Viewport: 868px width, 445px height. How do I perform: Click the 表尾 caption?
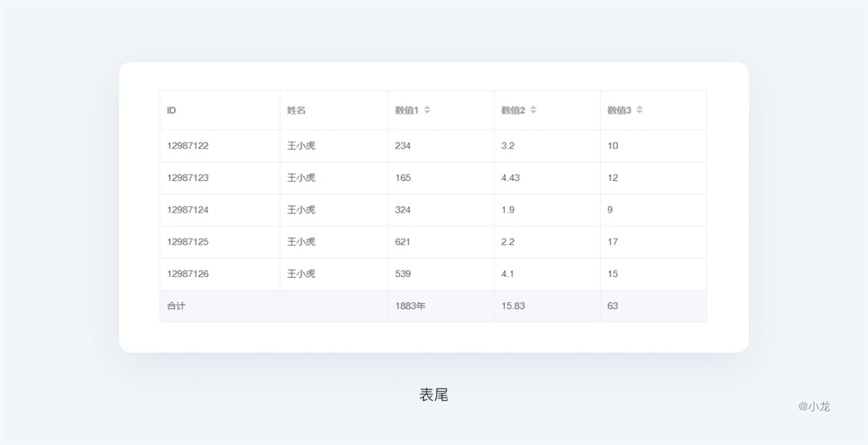(x=434, y=394)
